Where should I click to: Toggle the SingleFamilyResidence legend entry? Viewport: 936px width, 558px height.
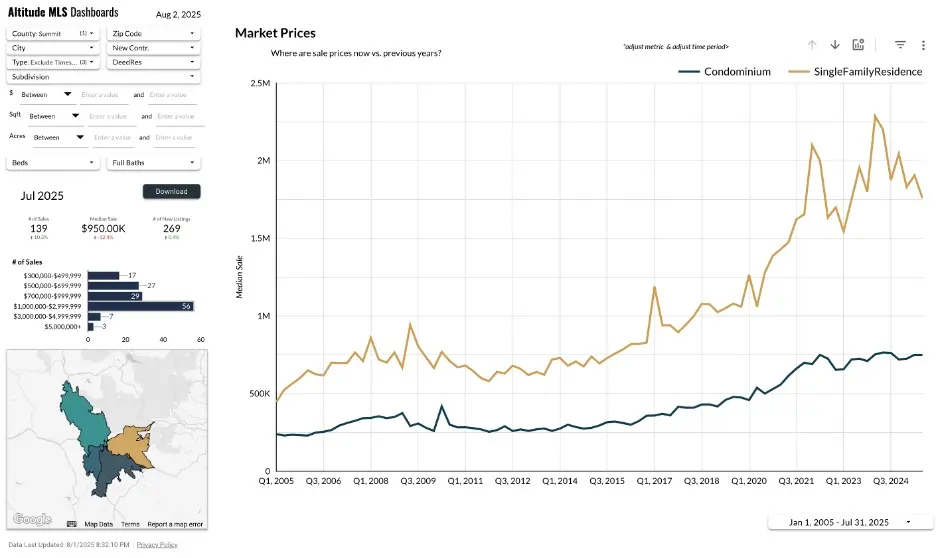(x=855, y=72)
